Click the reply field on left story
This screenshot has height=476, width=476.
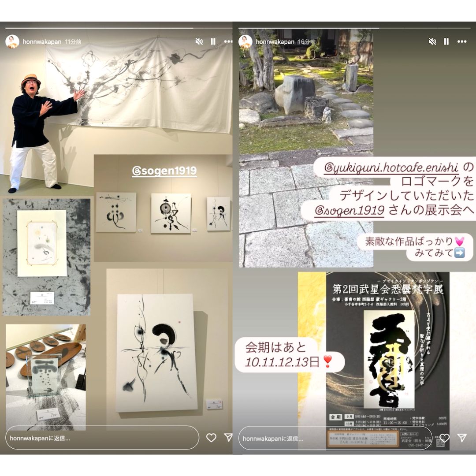pos(101,438)
